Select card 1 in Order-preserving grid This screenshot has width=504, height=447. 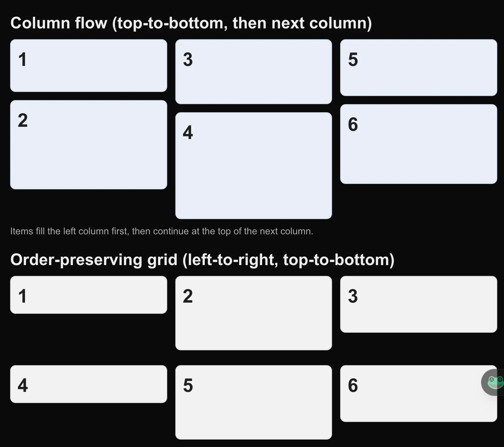coord(89,295)
